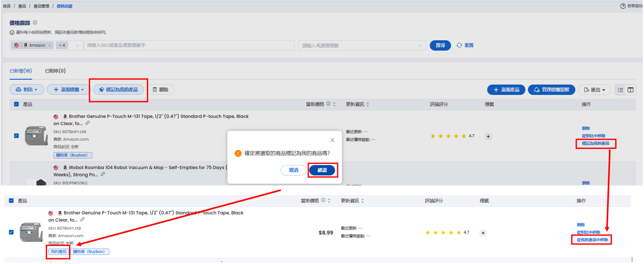Add tag via plus icon in upper Brother row
This screenshot has width=644, height=264.
click(x=488, y=137)
